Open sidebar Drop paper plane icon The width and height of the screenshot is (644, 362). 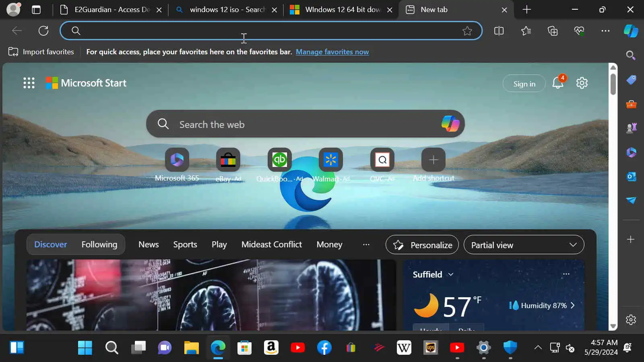click(631, 200)
